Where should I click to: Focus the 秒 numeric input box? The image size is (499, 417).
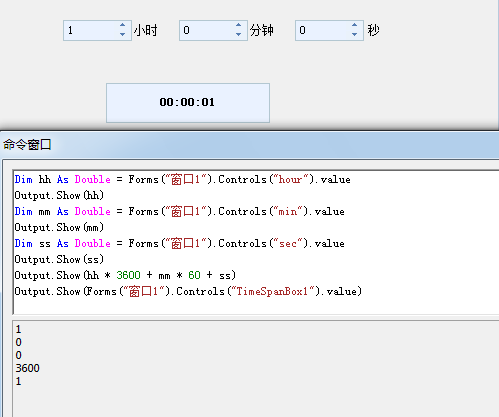click(323, 30)
